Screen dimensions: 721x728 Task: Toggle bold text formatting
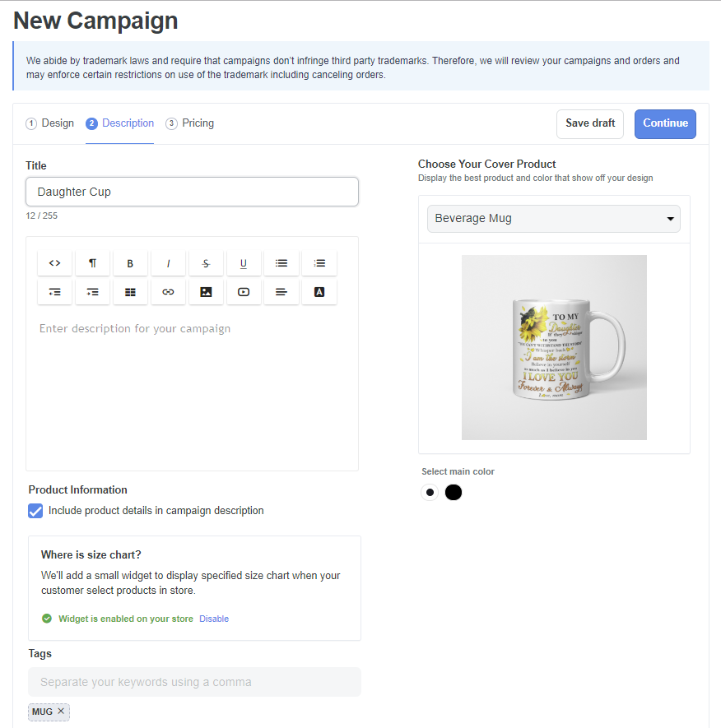coord(130,263)
